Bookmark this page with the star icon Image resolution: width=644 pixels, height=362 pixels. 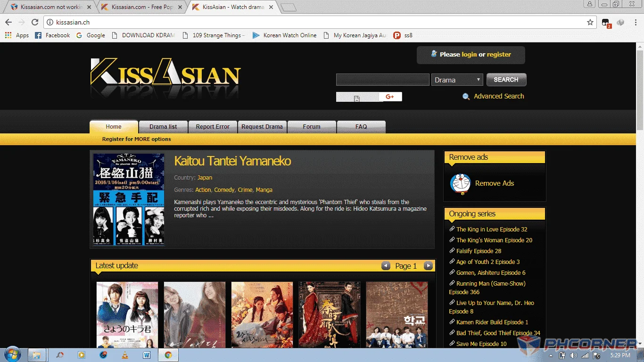[590, 22]
